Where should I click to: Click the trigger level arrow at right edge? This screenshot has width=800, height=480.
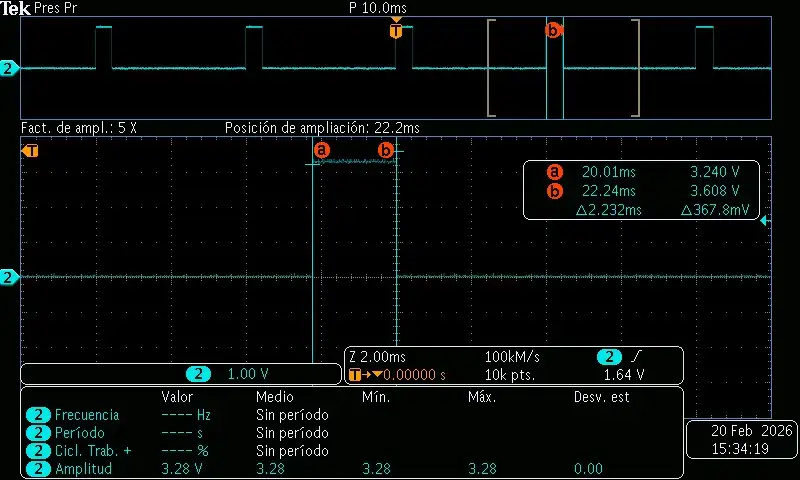[765, 221]
